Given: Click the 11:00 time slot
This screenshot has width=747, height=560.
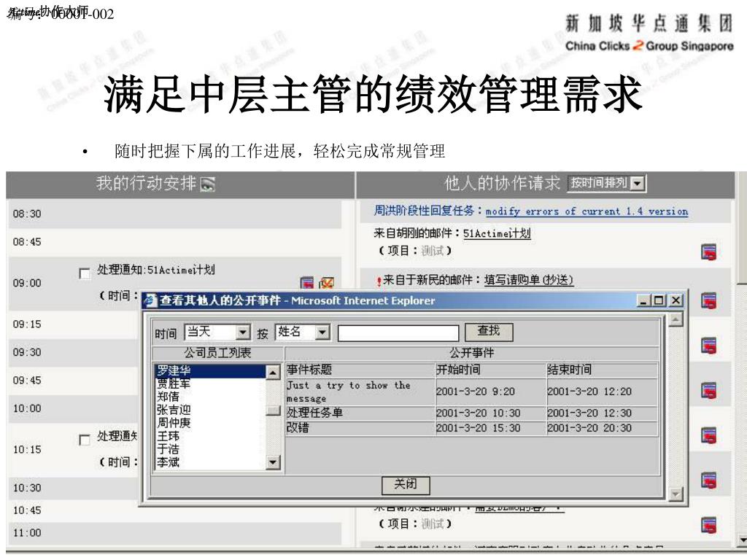Looking at the screenshot, I should coord(174,533).
